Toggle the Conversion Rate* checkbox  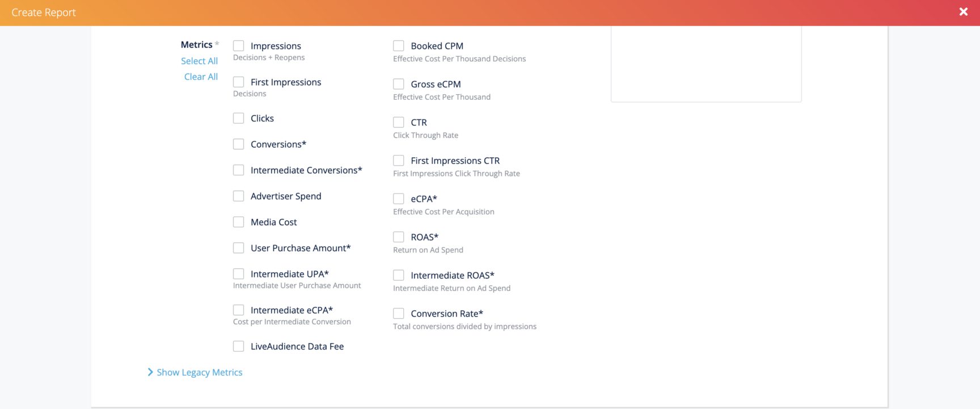tap(399, 314)
